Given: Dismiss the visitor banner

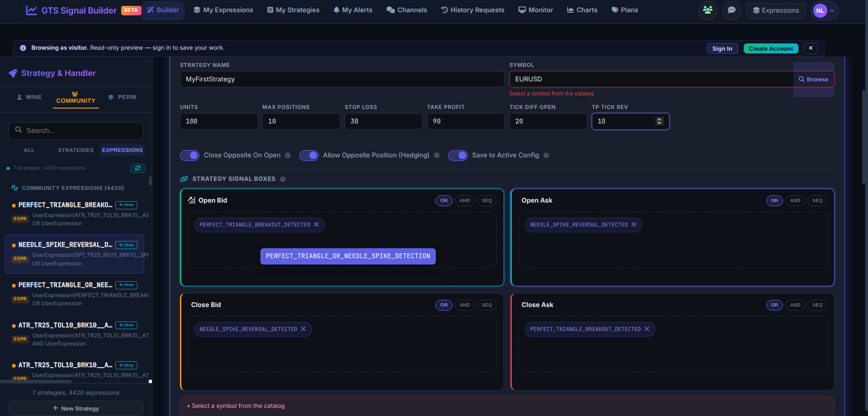Looking at the screenshot, I should pyautogui.click(x=811, y=48).
